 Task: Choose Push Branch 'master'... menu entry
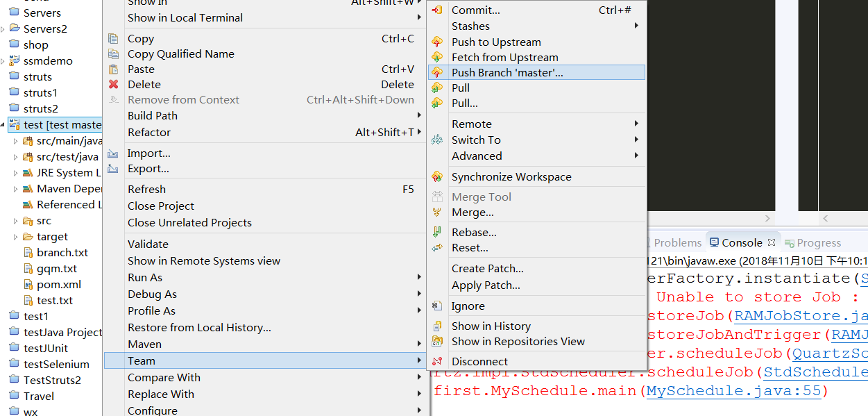(x=536, y=72)
